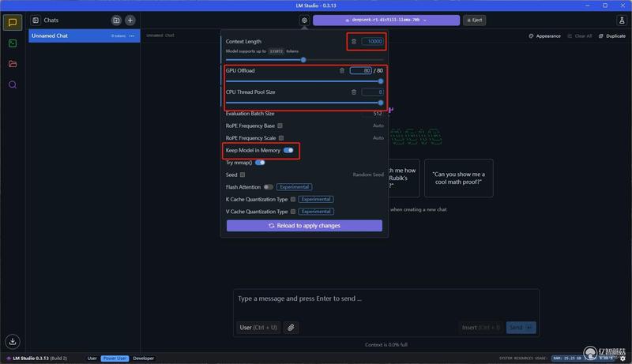Screen dimensions: 632x364
Task: Check the Seed checkbox
Action: [x=243, y=174]
